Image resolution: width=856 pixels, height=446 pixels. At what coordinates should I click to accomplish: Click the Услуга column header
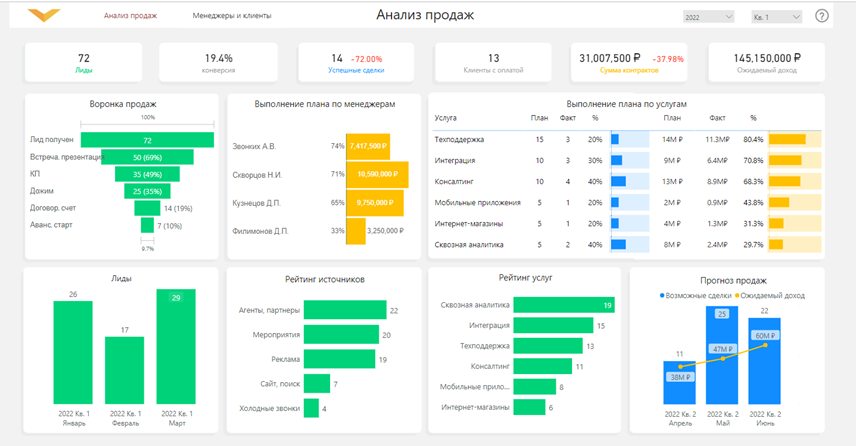click(445, 118)
